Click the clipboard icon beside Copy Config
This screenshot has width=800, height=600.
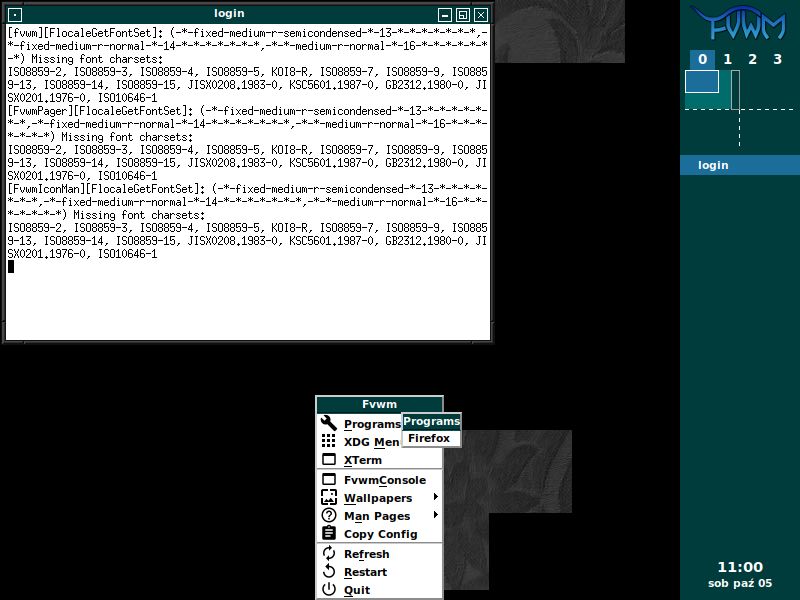pos(329,533)
